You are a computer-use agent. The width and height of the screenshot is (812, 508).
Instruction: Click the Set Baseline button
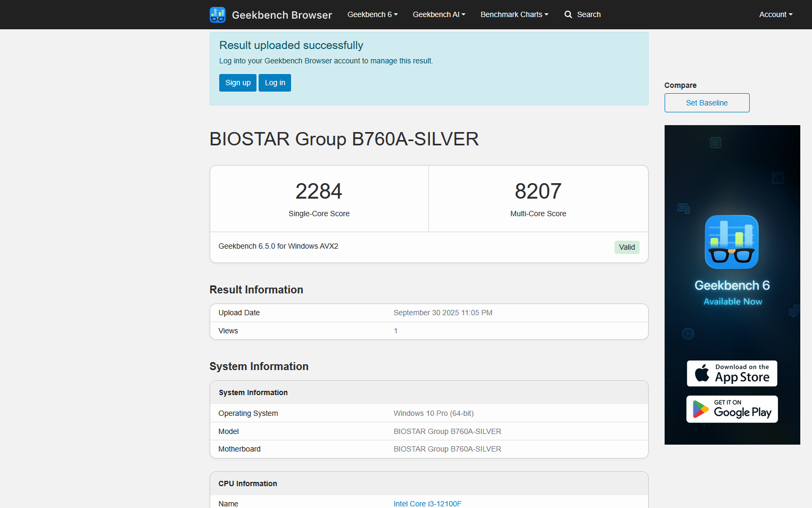pyautogui.click(x=707, y=103)
